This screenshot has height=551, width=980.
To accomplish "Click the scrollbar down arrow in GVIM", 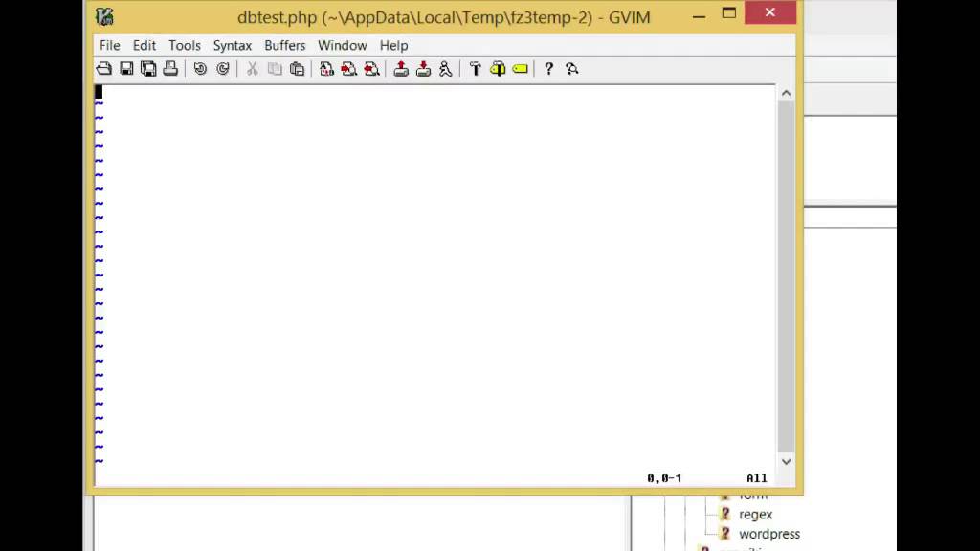I will pos(786,462).
